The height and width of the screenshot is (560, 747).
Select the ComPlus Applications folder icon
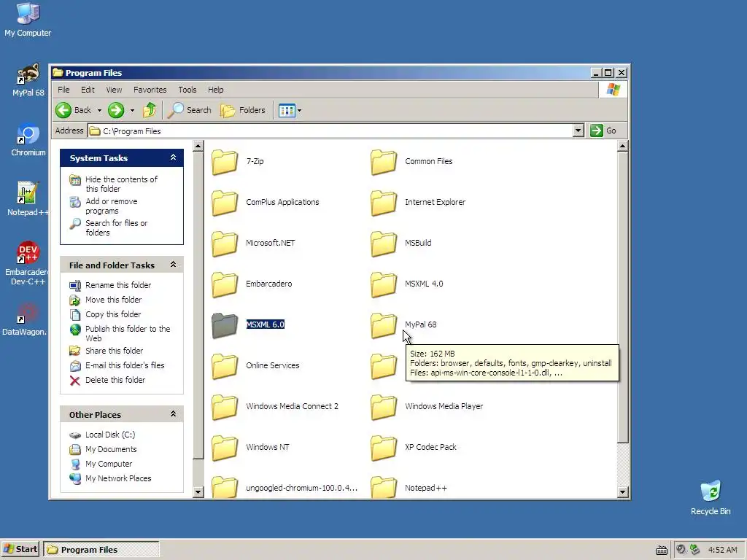click(x=225, y=203)
